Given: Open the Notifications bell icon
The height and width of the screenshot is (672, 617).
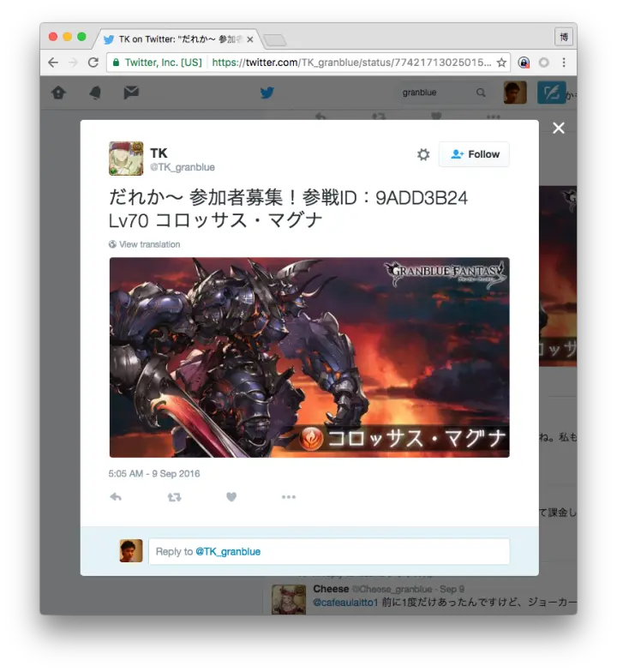Looking at the screenshot, I should pos(94,93).
